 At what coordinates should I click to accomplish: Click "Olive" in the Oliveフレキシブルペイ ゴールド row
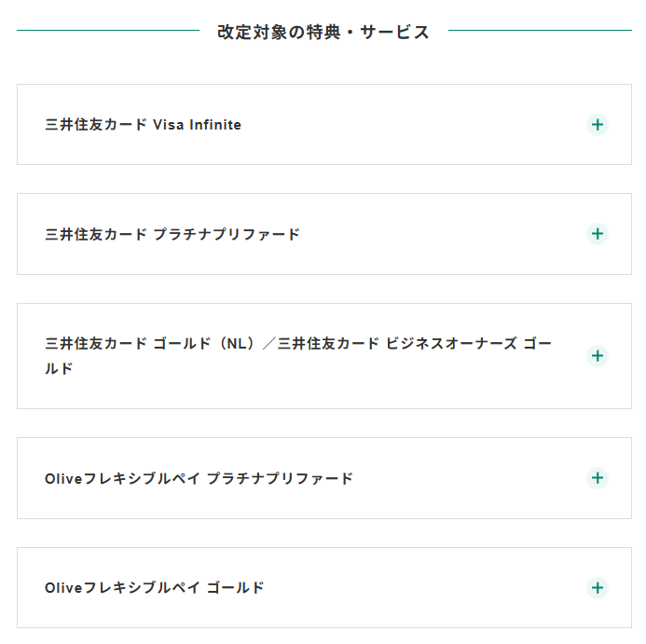(63, 588)
